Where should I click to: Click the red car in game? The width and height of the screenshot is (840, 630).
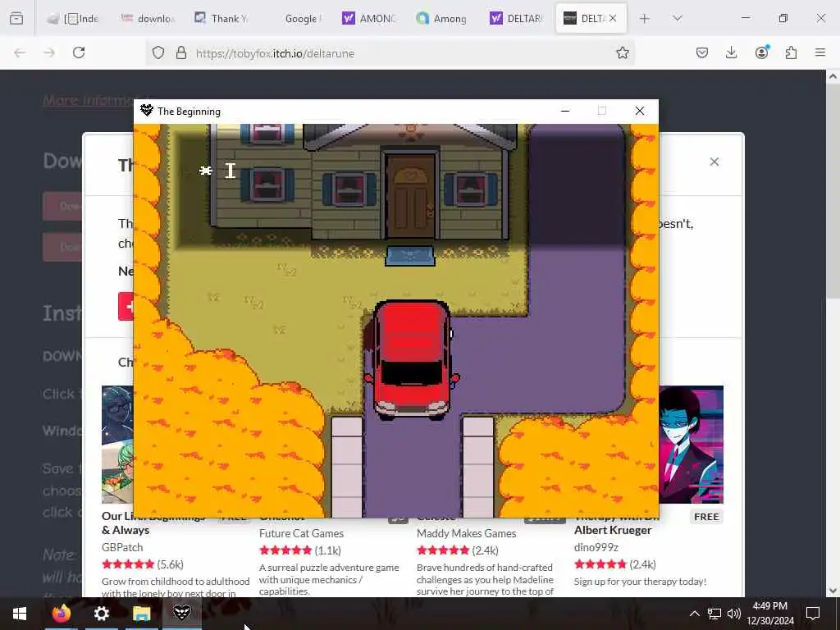[x=412, y=359]
